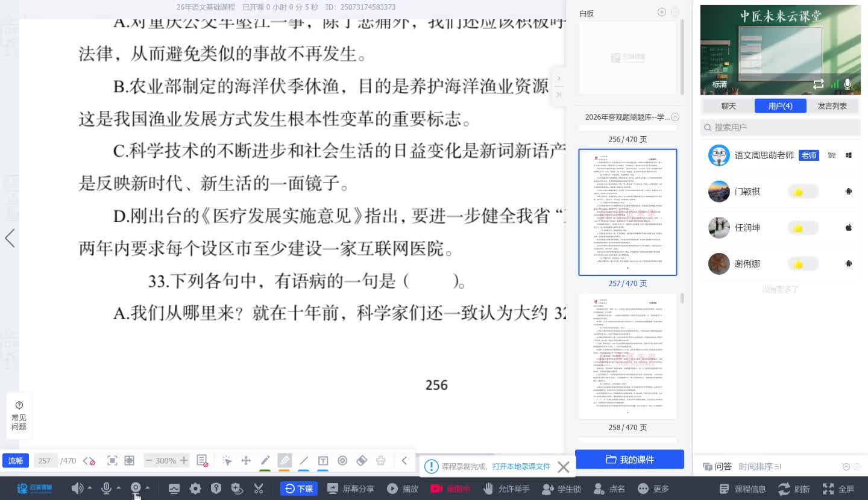Select the straight line drawing tool
Viewport: 868px width, 500px height.
pos(303,461)
